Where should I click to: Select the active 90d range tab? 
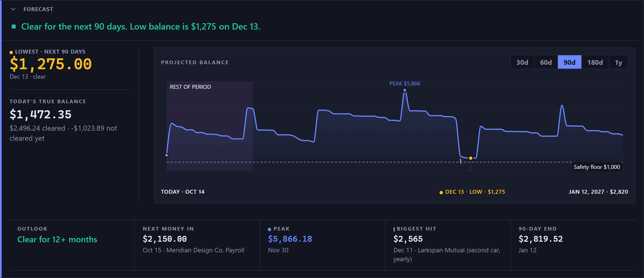click(x=569, y=62)
